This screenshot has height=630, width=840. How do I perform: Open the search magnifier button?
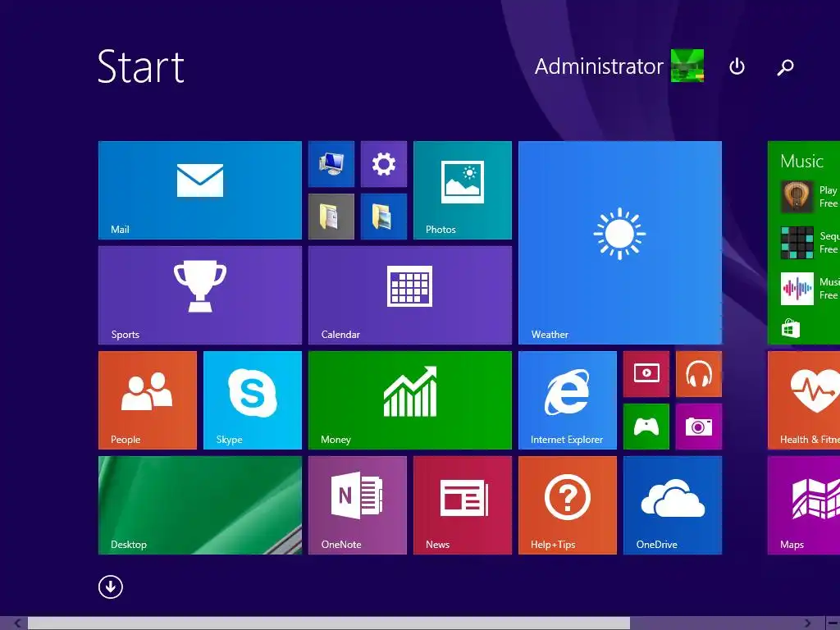(x=785, y=67)
